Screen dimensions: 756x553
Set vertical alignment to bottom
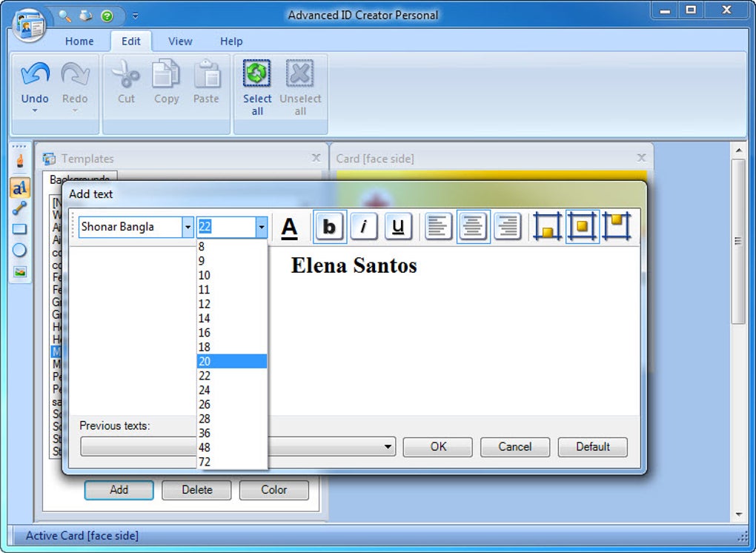tap(547, 226)
